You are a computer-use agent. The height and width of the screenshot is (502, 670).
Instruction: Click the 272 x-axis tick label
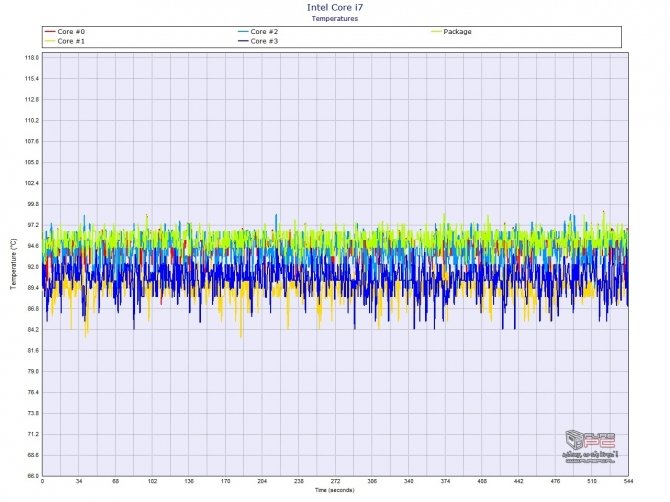coord(335,481)
